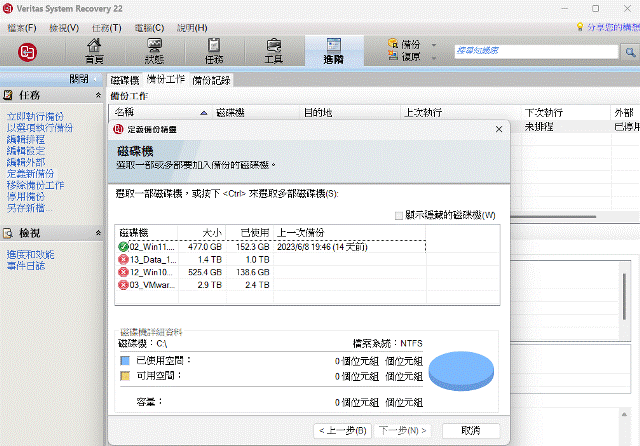Click the main window horizontal scrollbar
This screenshot has height=446, width=640.
tap(553, 217)
